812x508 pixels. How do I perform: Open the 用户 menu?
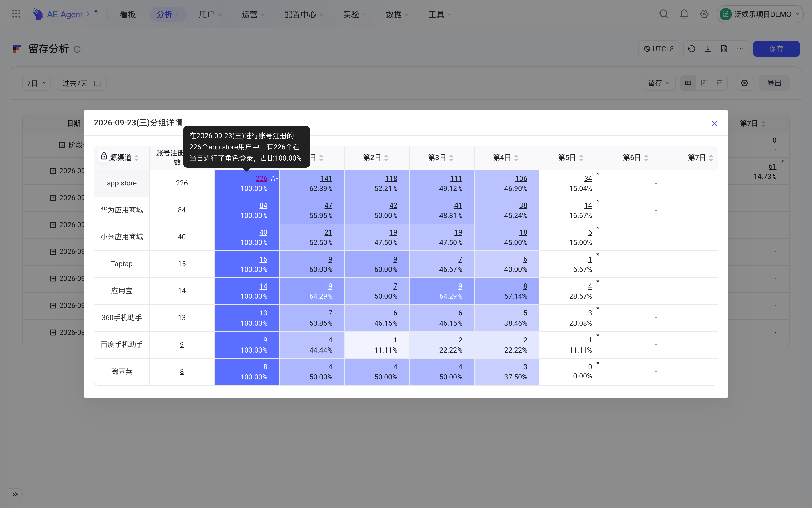pos(210,14)
